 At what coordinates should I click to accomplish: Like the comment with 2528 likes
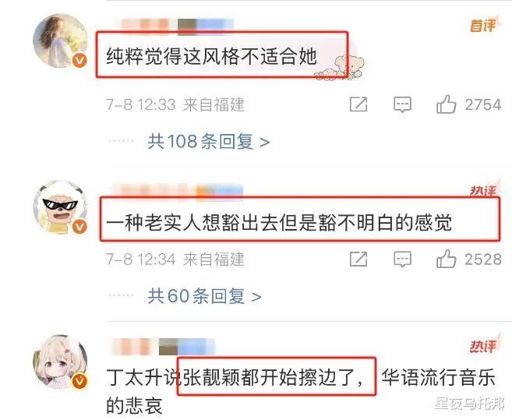coord(446,259)
